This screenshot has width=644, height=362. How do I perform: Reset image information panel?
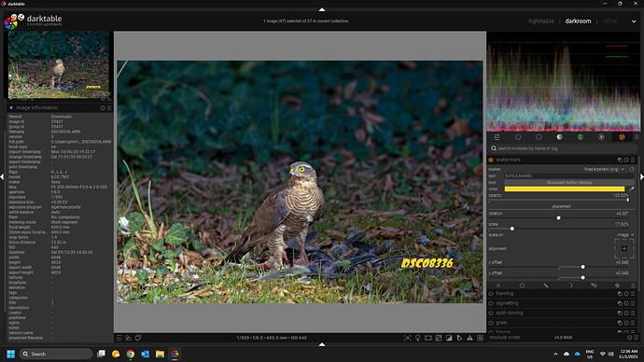[x=103, y=107]
